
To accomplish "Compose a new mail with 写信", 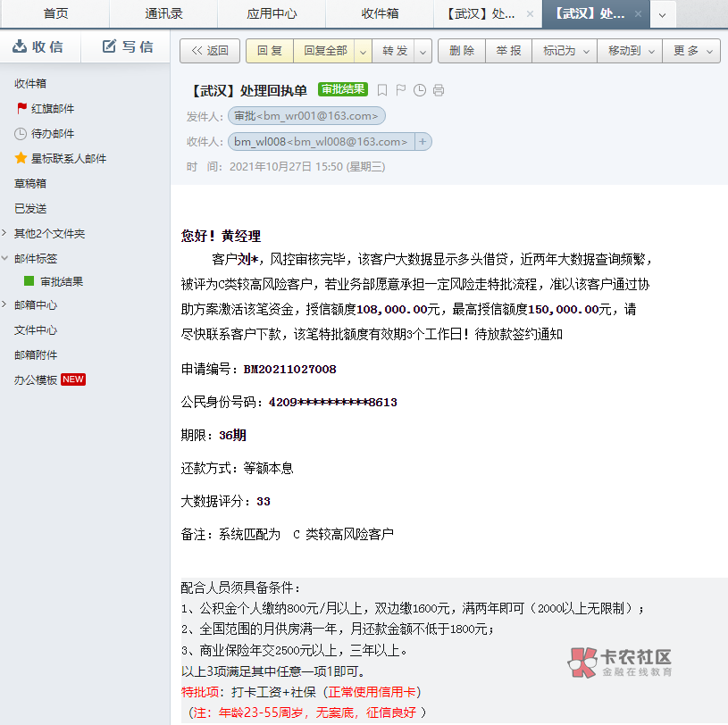I will [x=128, y=46].
